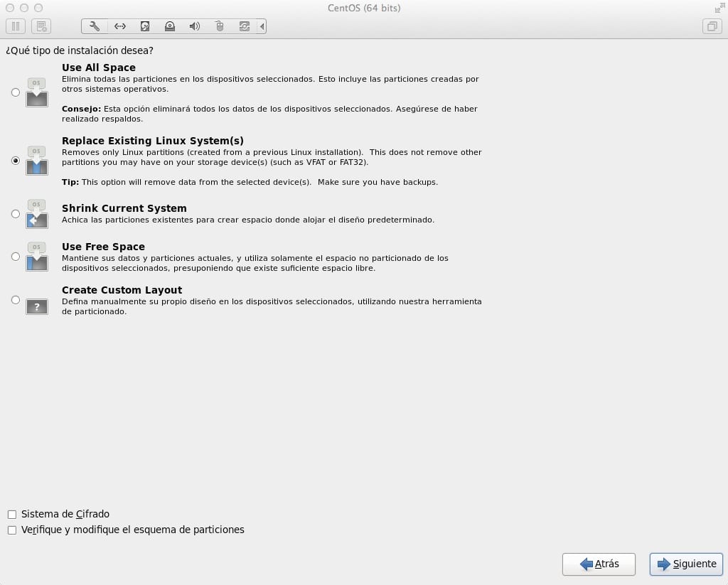The height and width of the screenshot is (585, 728).
Task: Switch to Unity view mode icon
Action: [711, 27]
